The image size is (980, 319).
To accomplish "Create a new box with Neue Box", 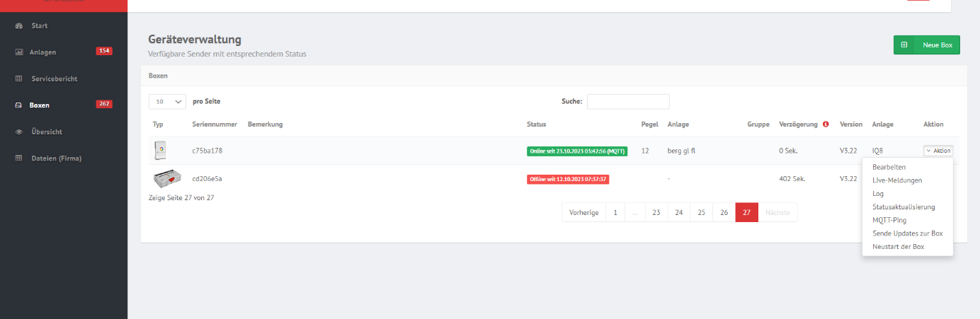I will pos(926,45).
